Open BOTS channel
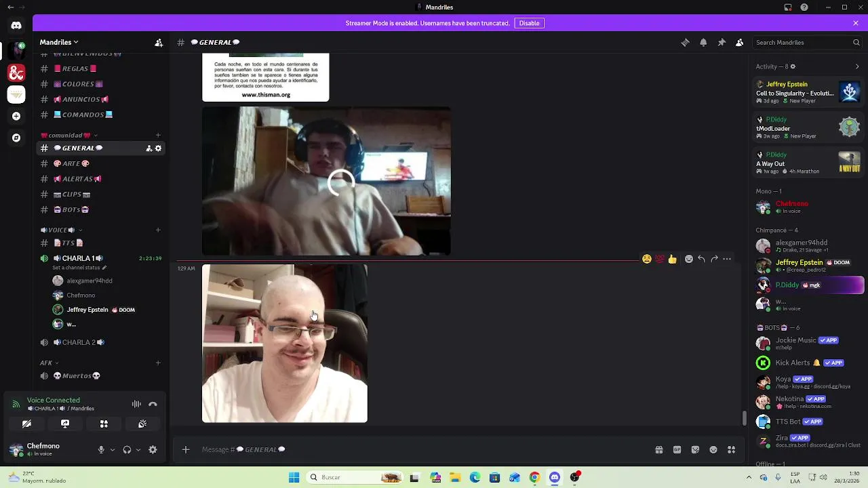The height and width of the screenshot is (488, 868). pos(100,209)
